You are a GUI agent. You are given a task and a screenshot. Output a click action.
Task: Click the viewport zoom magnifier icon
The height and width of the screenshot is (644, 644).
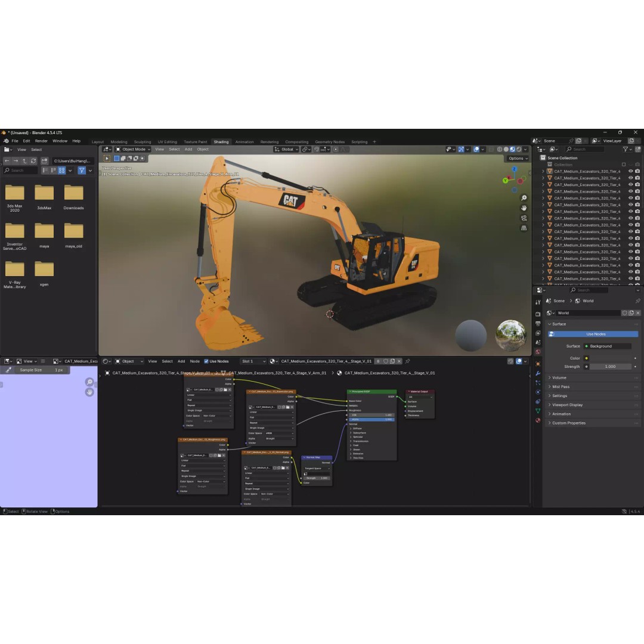(x=524, y=198)
